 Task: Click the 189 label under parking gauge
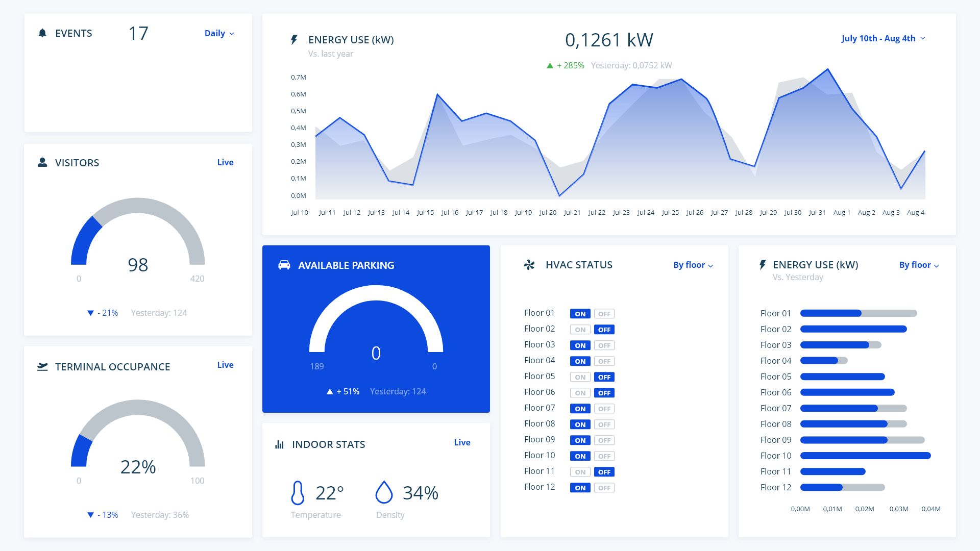click(x=317, y=366)
